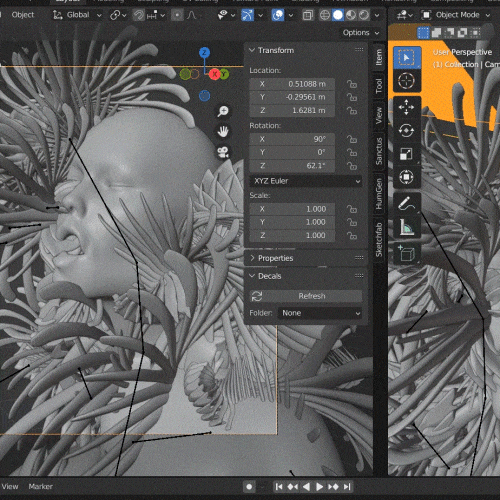500x500 pixels.
Task: Activate the Rotate tool
Action: pos(407,130)
